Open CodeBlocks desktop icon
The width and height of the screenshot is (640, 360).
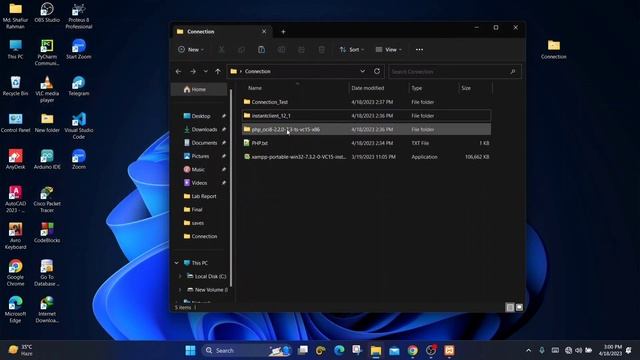click(x=47, y=233)
